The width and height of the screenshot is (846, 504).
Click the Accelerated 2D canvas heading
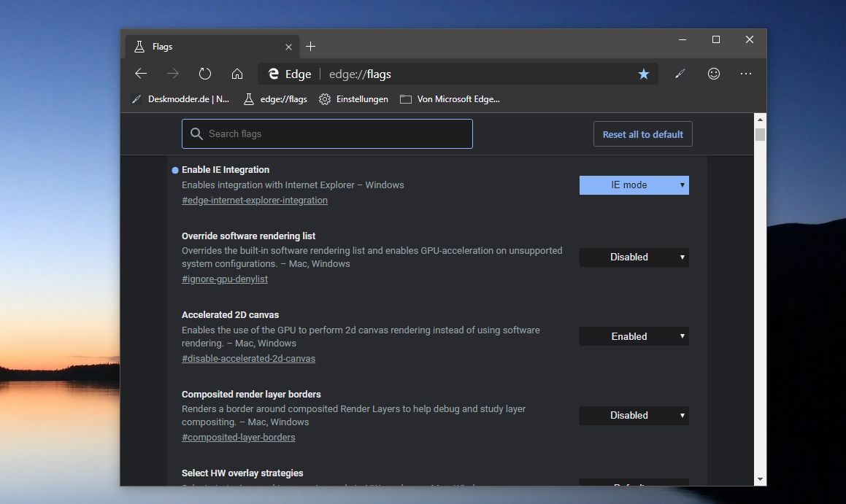[230, 315]
